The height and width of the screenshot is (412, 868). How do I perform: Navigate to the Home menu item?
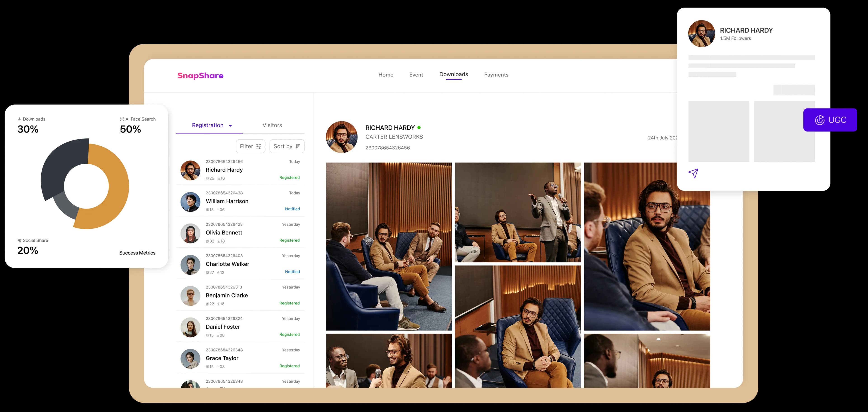pyautogui.click(x=385, y=75)
